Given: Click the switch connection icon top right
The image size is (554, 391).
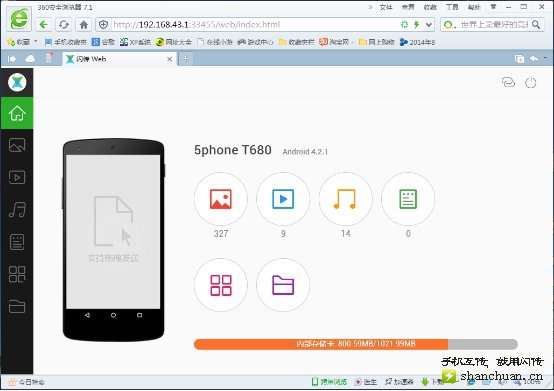Looking at the screenshot, I should (508, 82).
